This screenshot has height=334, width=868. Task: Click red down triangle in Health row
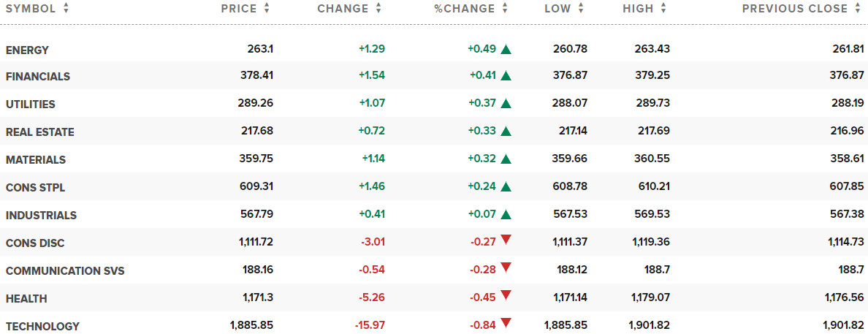pos(506,295)
